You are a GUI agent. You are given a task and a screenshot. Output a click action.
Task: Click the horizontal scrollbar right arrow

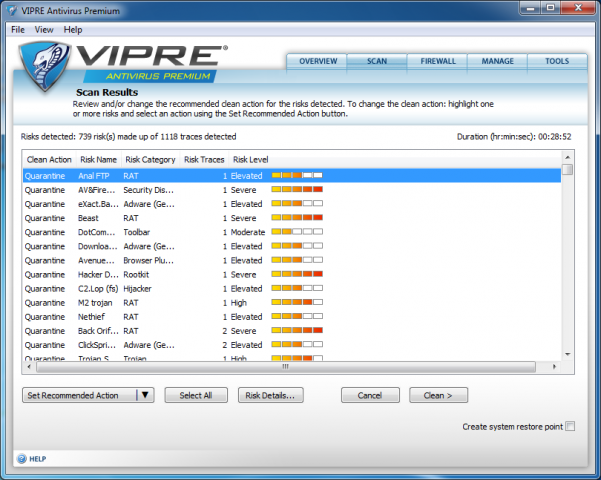pos(554,367)
